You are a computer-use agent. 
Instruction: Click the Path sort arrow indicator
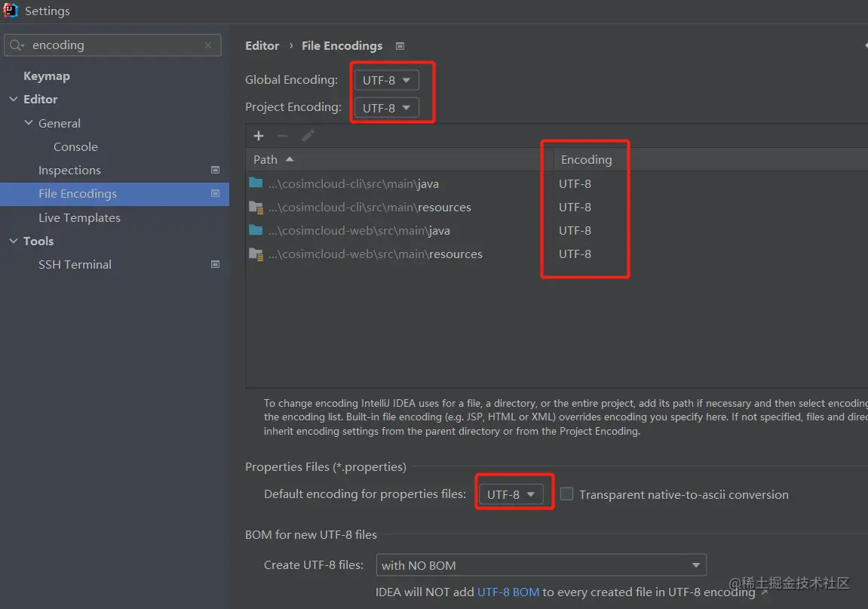coord(289,159)
